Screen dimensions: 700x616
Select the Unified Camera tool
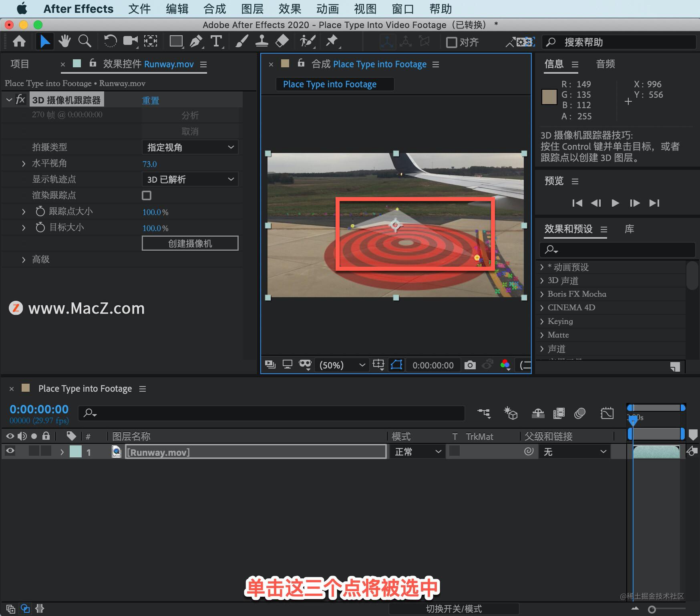click(131, 41)
